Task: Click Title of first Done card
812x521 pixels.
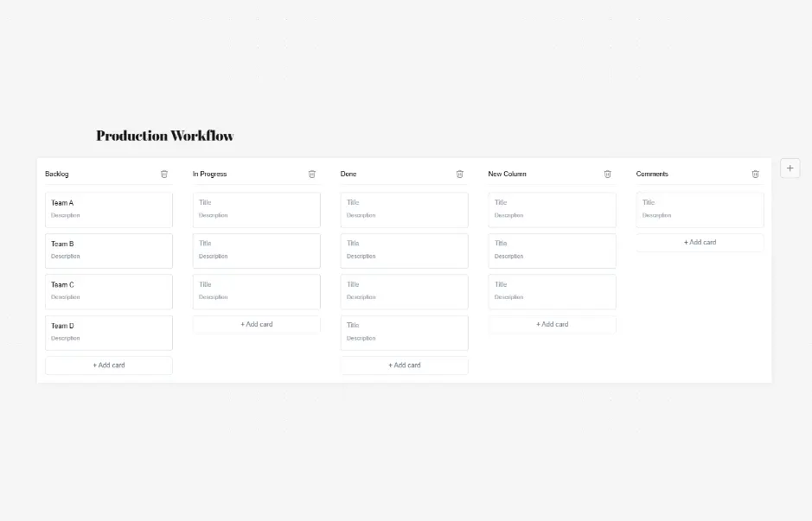Action: point(353,202)
